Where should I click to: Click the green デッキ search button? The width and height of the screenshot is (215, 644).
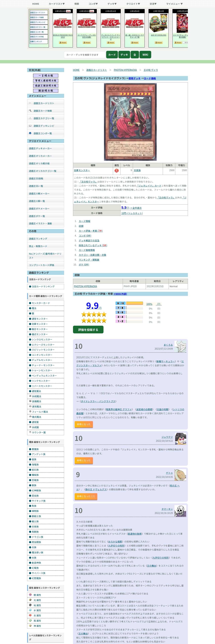124,55
